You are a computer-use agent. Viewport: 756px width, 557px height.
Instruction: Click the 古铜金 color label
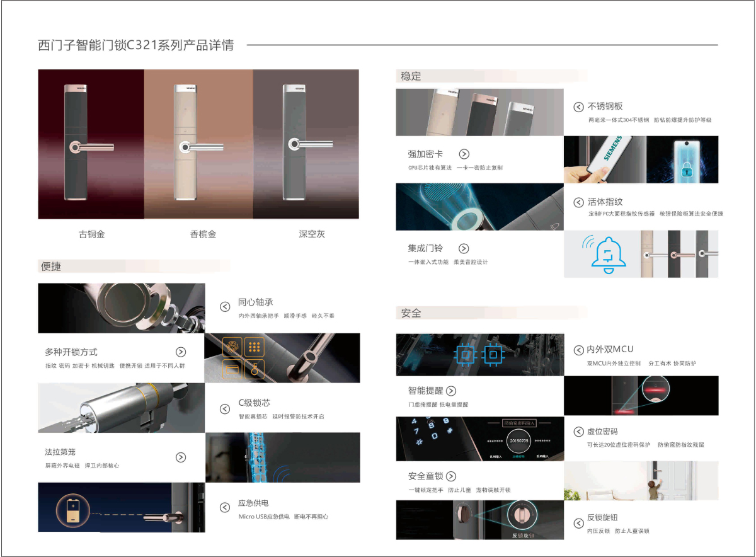click(x=91, y=234)
